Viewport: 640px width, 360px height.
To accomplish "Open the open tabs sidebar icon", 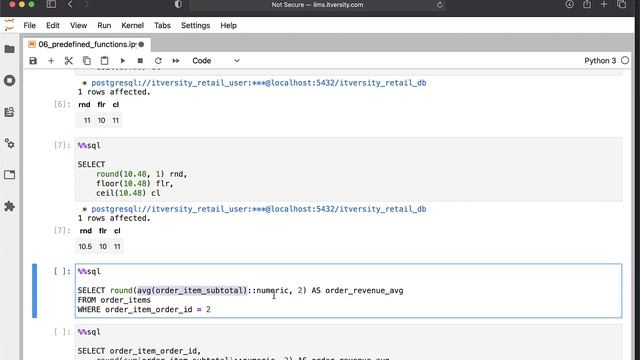I will pyautogui.click(x=9, y=175).
